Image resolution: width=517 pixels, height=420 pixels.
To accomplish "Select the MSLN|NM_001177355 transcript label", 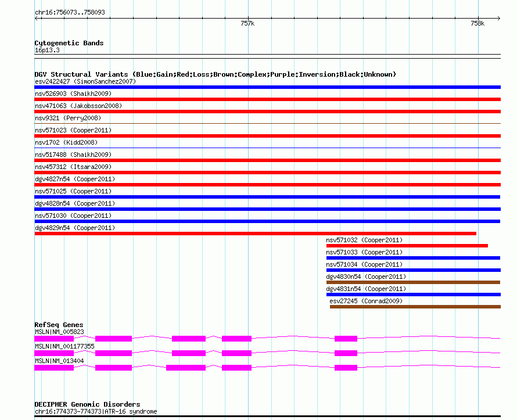I will pyautogui.click(x=64, y=346).
